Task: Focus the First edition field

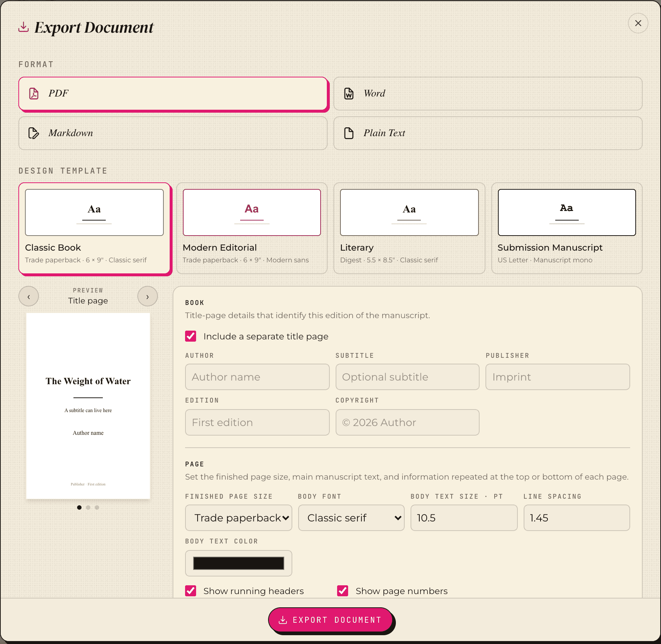Action: coord(257,422)
